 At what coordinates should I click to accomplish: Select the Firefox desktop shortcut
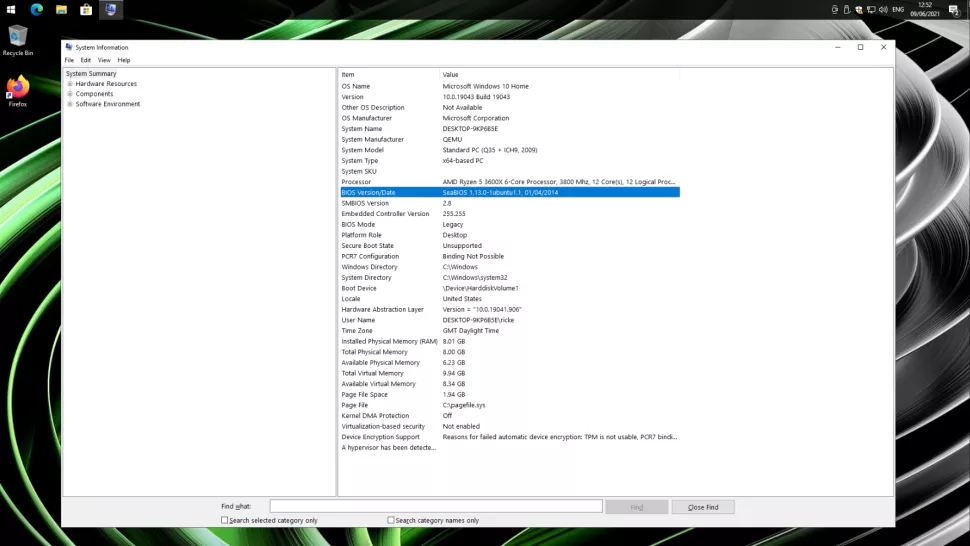coord(18,89)
